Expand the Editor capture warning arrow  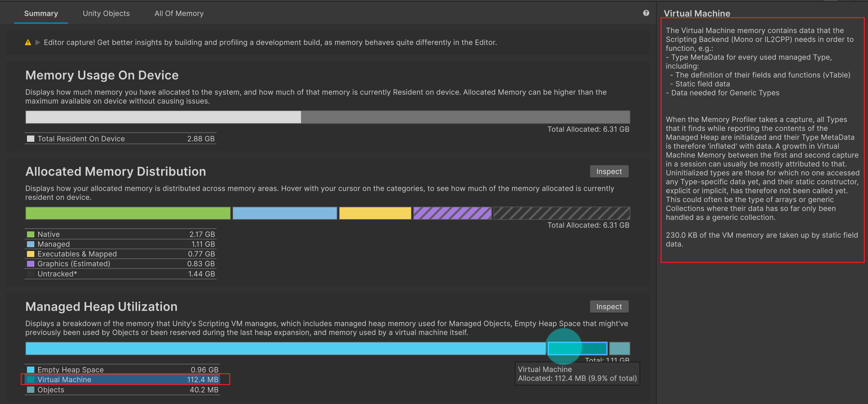click(38, 42)
